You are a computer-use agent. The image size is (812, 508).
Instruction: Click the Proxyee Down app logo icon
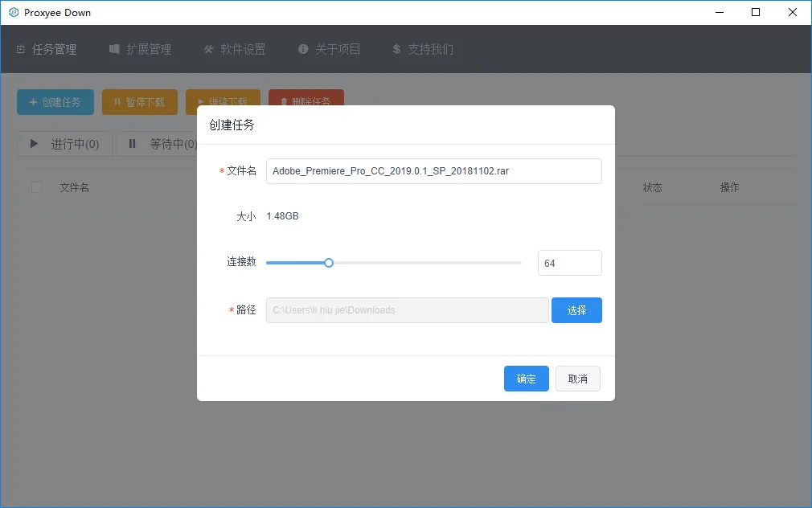(x=14, y=12)
